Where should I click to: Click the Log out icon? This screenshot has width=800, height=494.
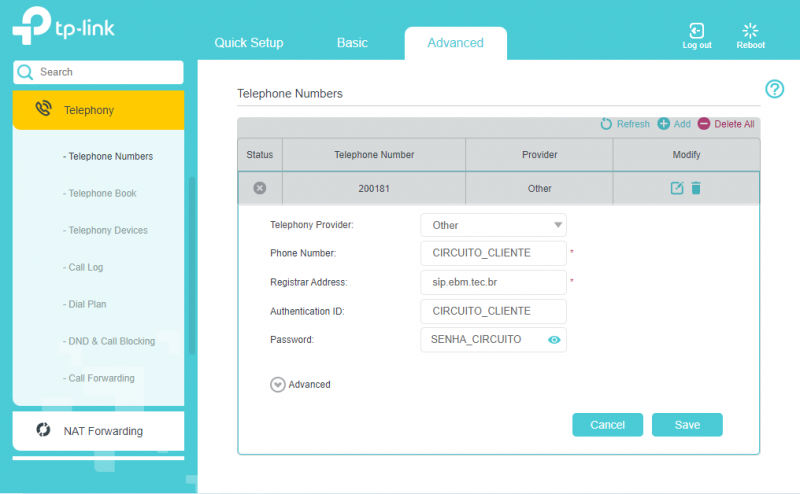click(697, 31)
